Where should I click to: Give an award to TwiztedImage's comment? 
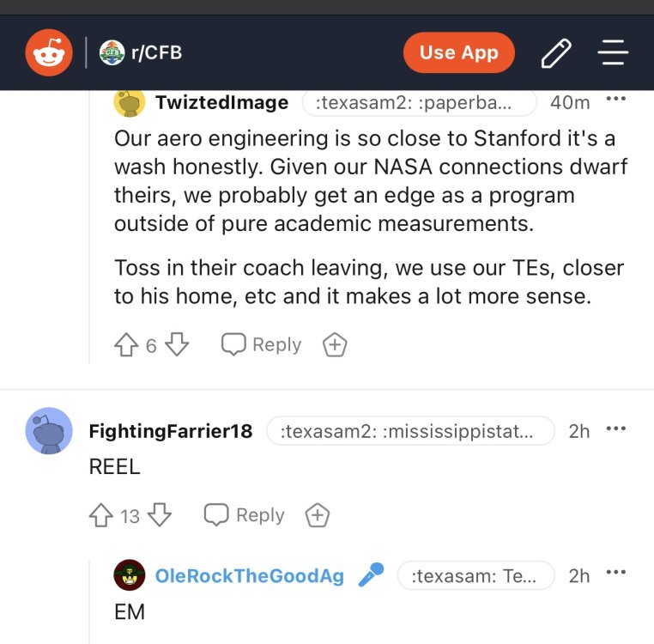[x=334, y=345]
